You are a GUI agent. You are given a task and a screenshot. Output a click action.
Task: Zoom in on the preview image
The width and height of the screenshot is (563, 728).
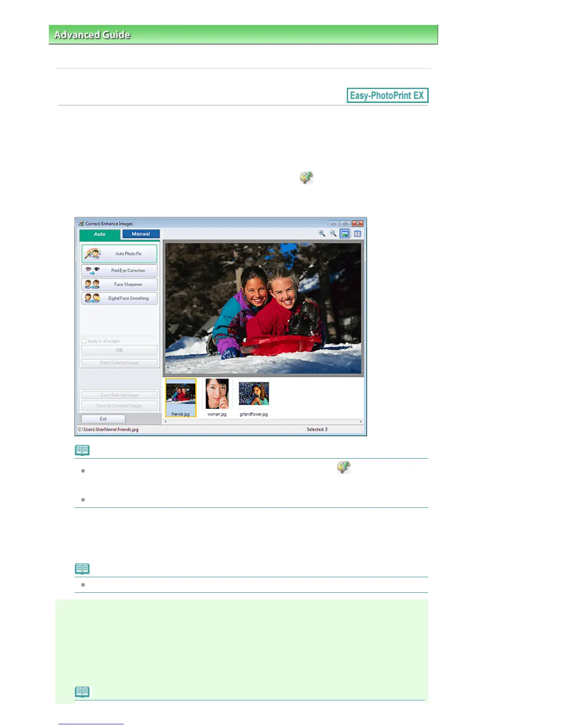click(x=322, y=233)
